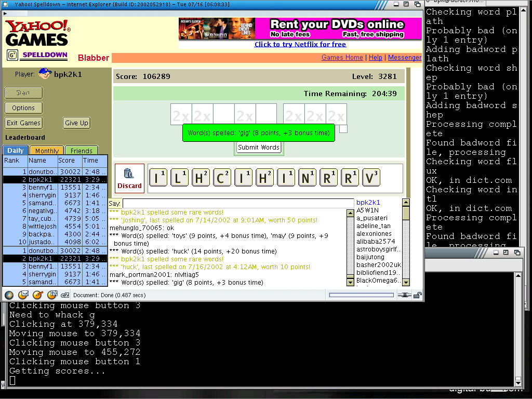532x399 pixels.
Task: Grab the user list scrollbar thumb
Action: (405, 214)
